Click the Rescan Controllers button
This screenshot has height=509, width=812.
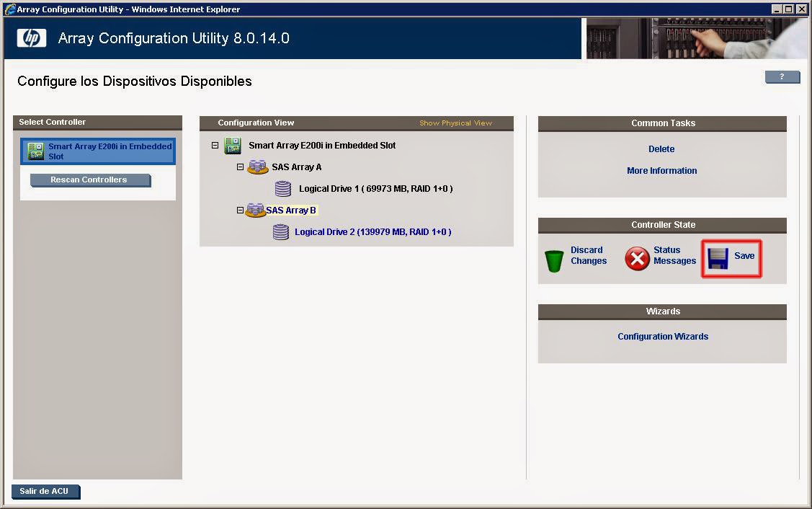89,181
